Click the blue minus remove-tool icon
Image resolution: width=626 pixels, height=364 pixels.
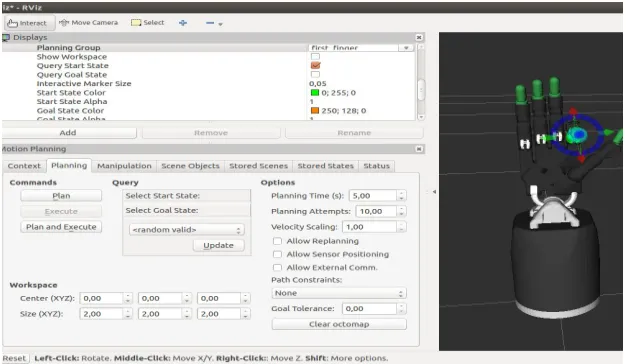tap(210, 23)
